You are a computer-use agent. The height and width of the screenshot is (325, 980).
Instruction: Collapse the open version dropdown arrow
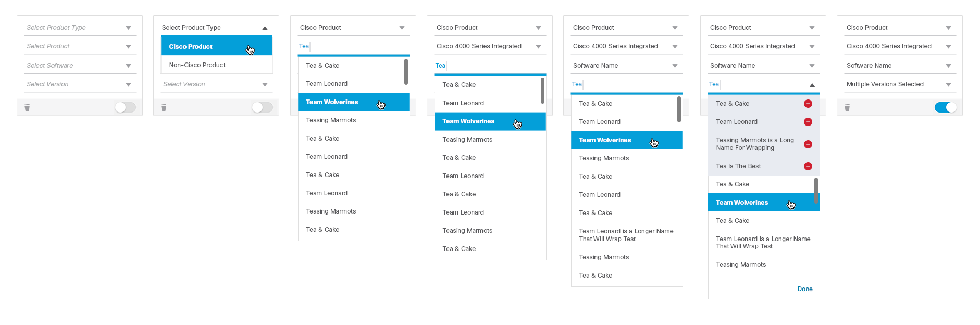[x=812, y=85]
